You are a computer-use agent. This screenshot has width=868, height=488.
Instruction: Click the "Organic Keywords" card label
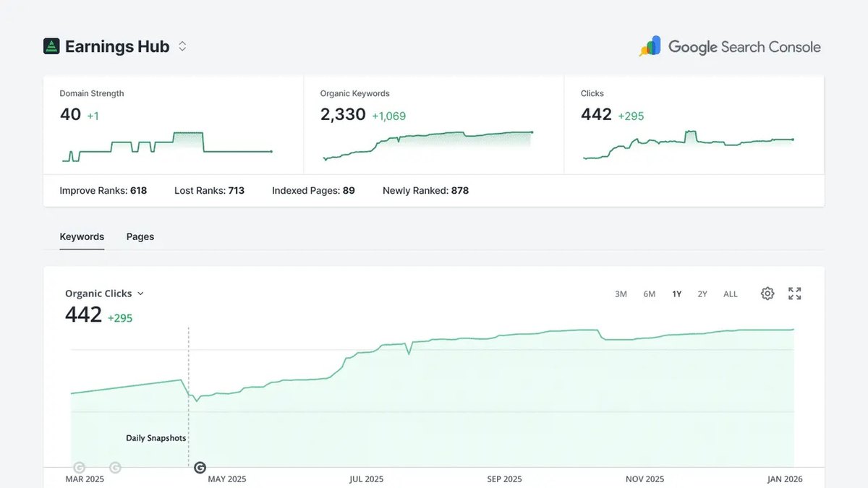[355, 93]
